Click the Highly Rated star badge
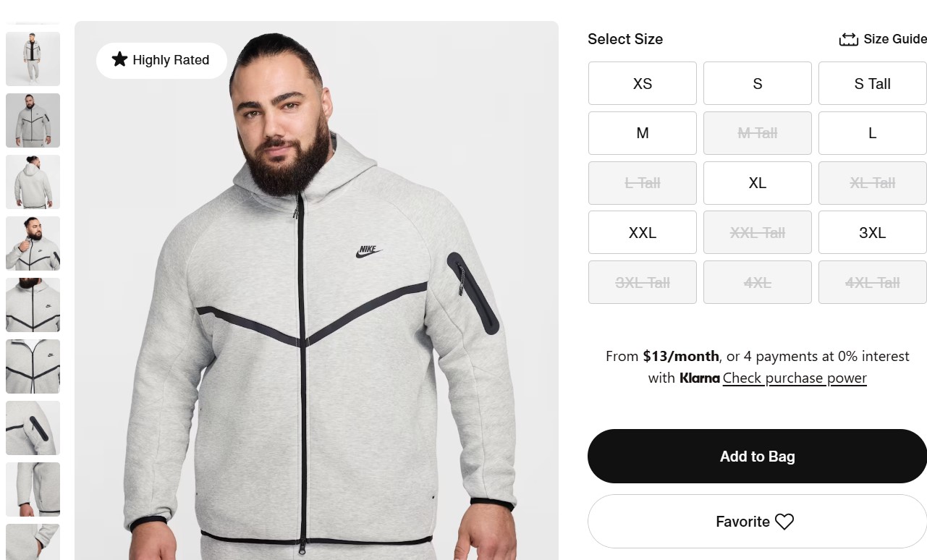Viewport: 927px width, 560px height. 161,60
